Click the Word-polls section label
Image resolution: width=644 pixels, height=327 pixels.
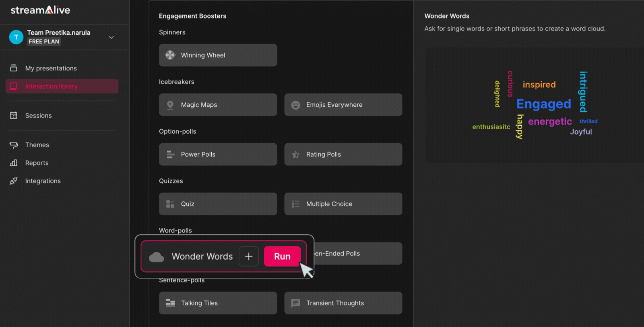[x=175, y=230]
